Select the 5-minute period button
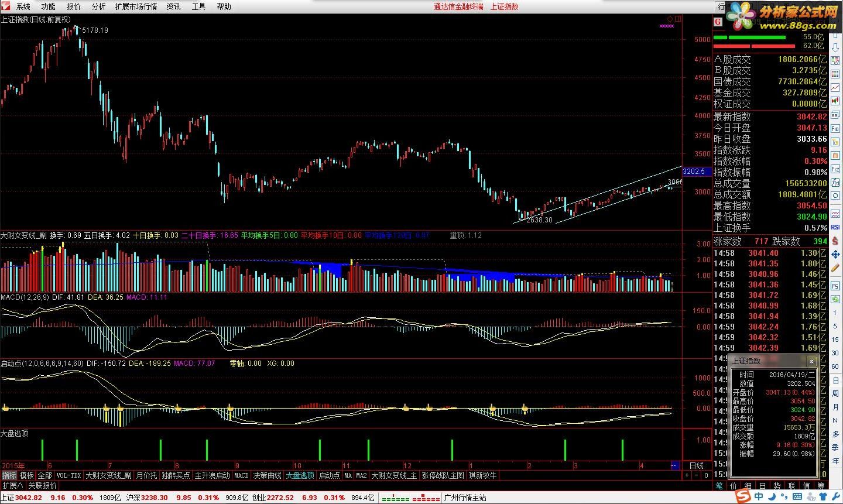843x504 pixels. click(x=835, y=326)
